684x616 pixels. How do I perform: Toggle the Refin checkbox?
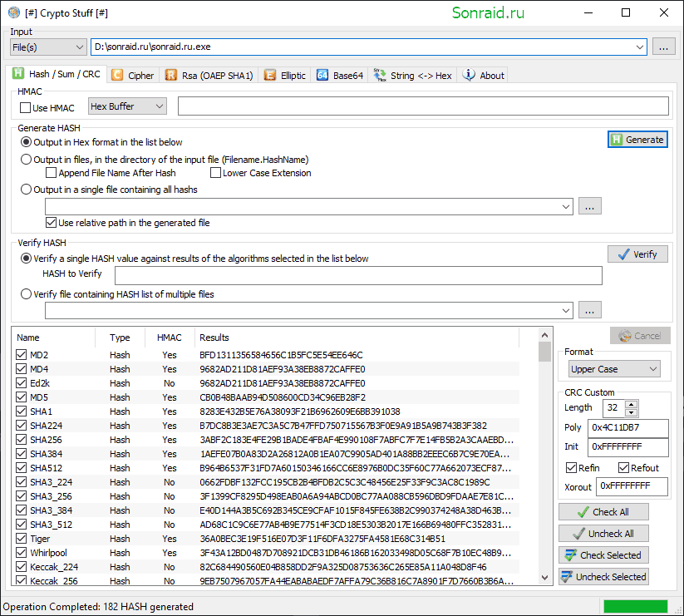coord(571,468)
